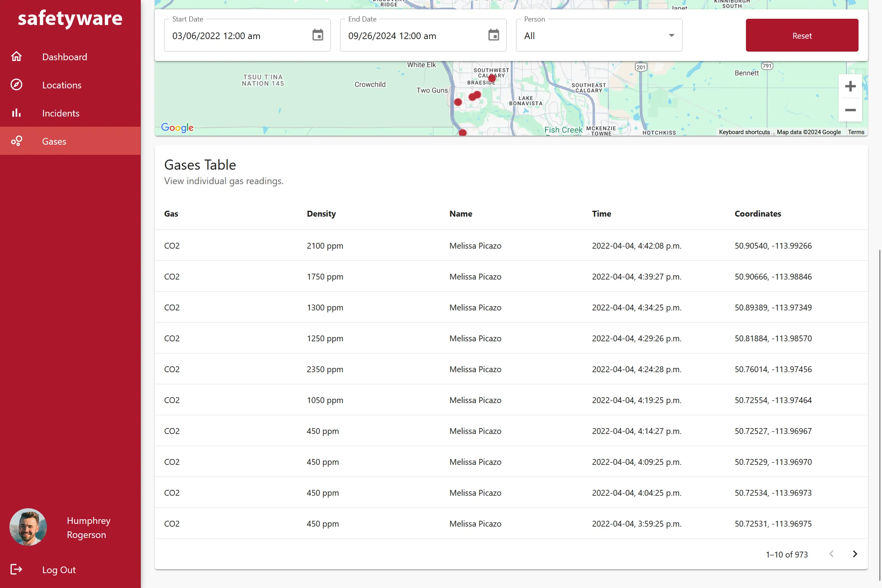Image resolution: width=882 pixels, height=588 pixels.
Task: Click the Gas column header
Action: pos(171,214)
